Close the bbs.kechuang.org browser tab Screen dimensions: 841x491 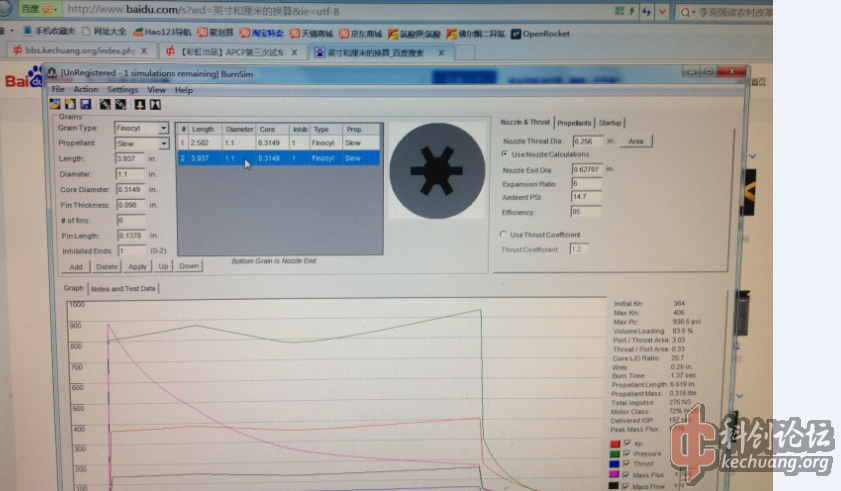[x=144, y=50]
